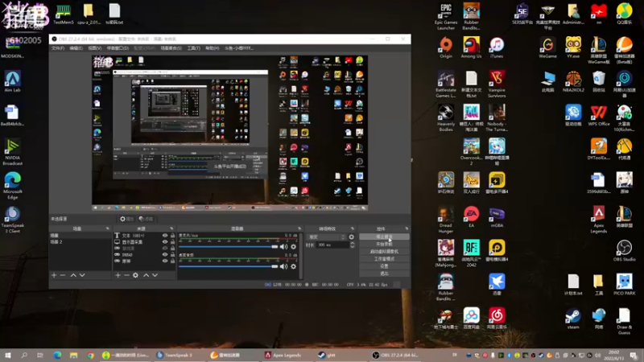The width and height of the screenshot is (644, 362).
Task: Pop out the 转场特效 dock via header icon
Action: 353,228
